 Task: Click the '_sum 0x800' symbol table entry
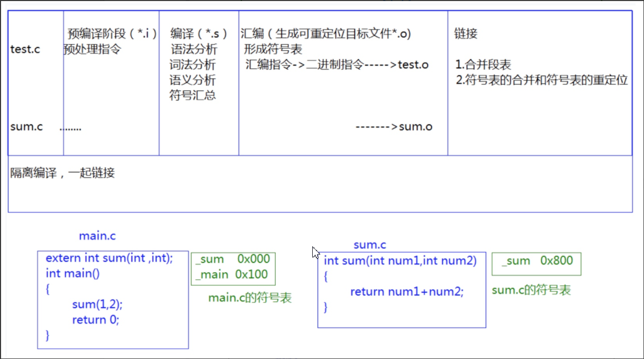click(x=537, y=261)
